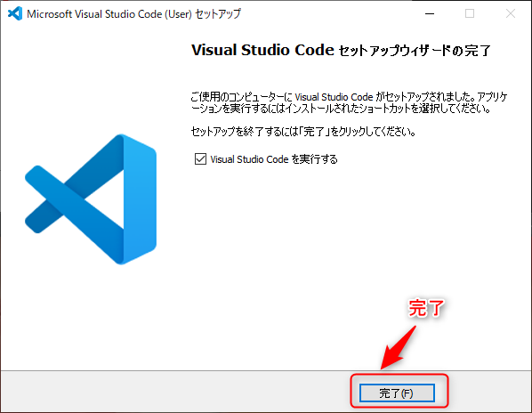Viewport: 532px width, 413px height.
Task: Minimize the setup wizard window
Action: tap(430, 13)
